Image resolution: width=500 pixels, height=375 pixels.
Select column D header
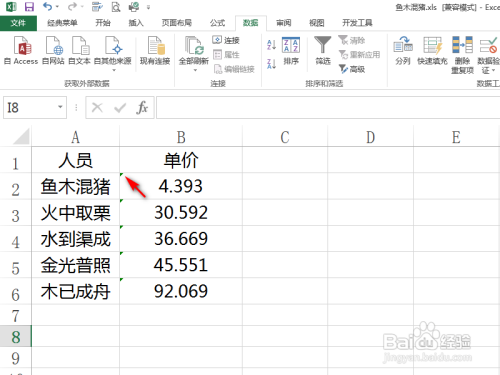[x=370, y=137]
